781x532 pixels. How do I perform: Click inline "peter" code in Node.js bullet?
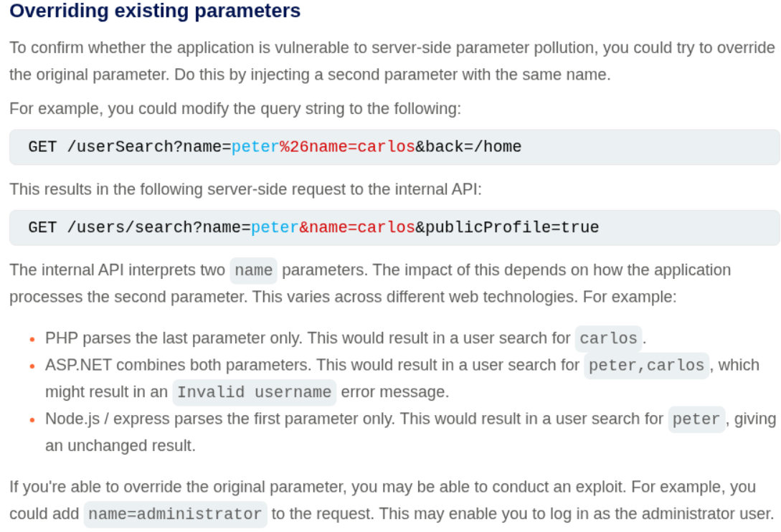[696, 419]
